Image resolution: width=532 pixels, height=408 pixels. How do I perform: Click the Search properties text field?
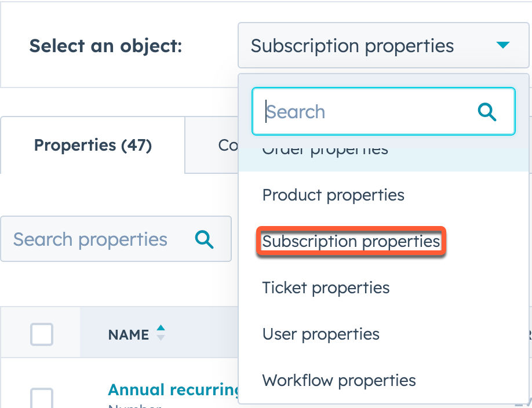[x=93, y=239]
